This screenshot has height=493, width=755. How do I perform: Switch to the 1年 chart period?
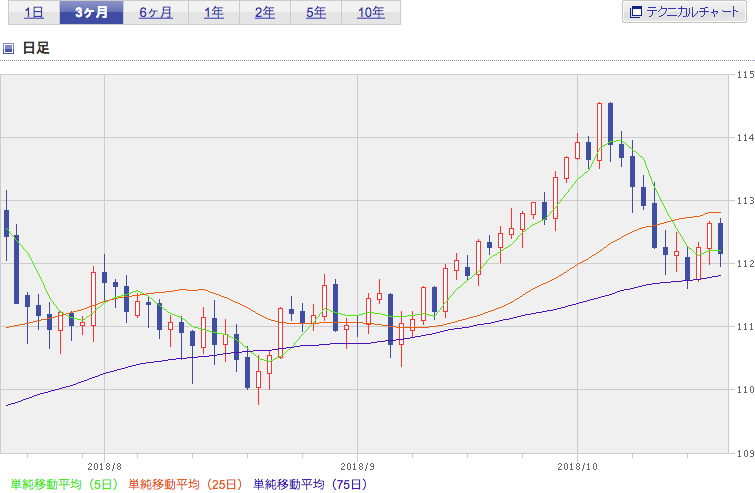tap(214, 13)
